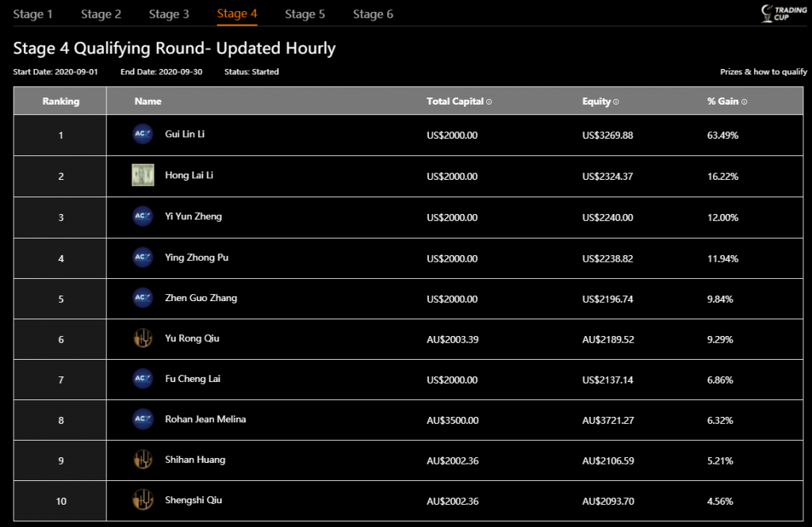Viewport: 812px width, 527px height.
Task: Click Shengshi Qiu's trophy avatar
Action: tap(142, 500)
